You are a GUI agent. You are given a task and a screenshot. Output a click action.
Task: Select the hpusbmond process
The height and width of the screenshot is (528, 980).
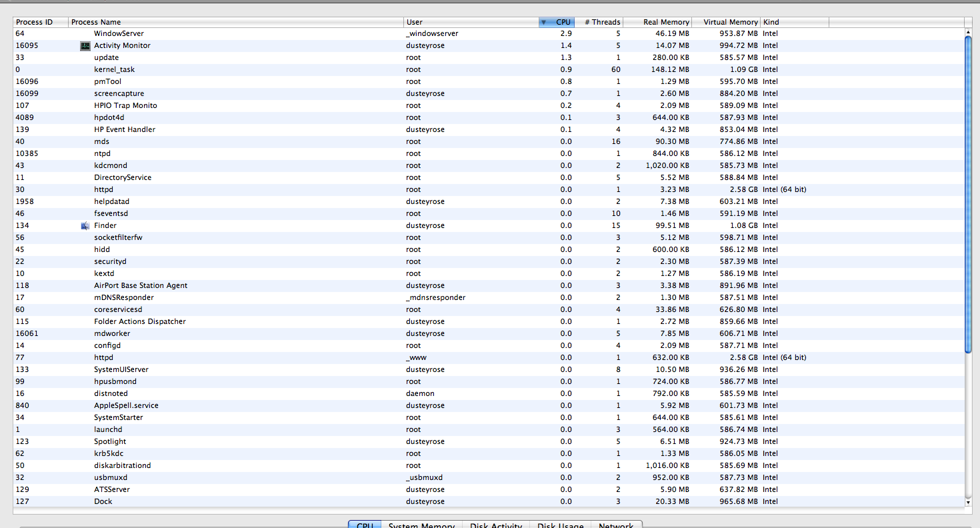(x=489, y=381)
